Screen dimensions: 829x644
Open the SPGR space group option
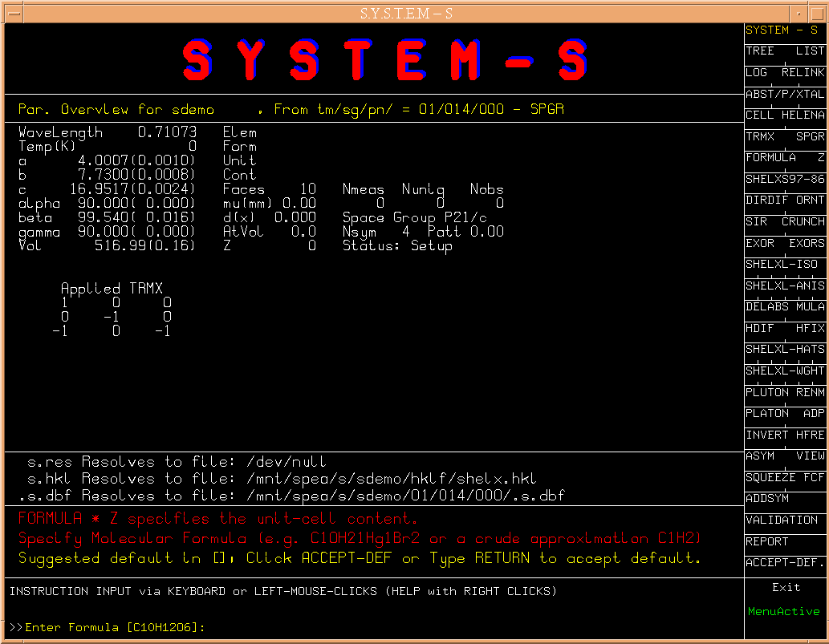point(810,136)
